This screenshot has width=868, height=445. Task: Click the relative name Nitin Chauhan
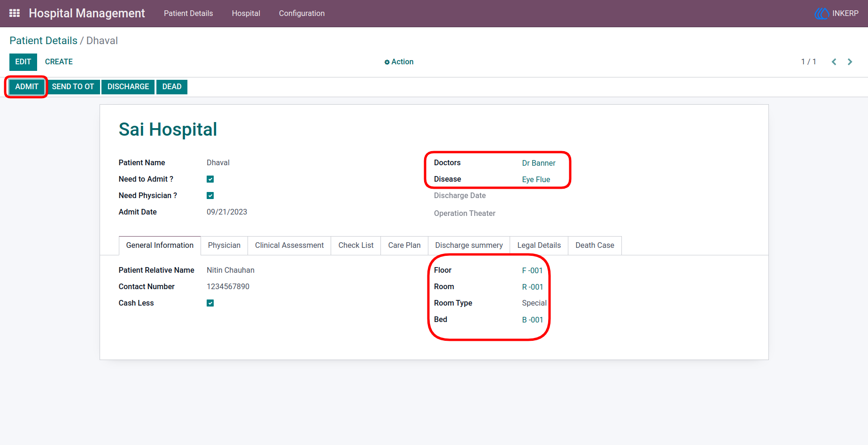point(231,270)
